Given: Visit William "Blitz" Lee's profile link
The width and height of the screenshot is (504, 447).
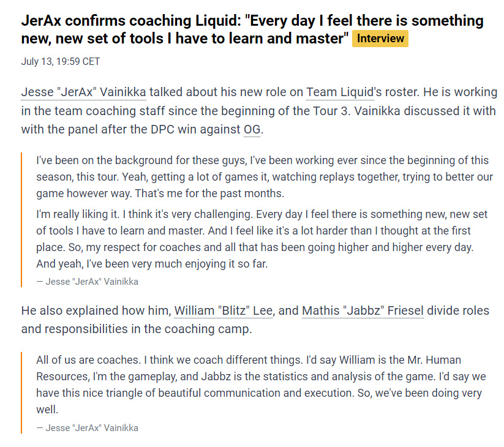Looking at the screenshot, I should [224, 310].
